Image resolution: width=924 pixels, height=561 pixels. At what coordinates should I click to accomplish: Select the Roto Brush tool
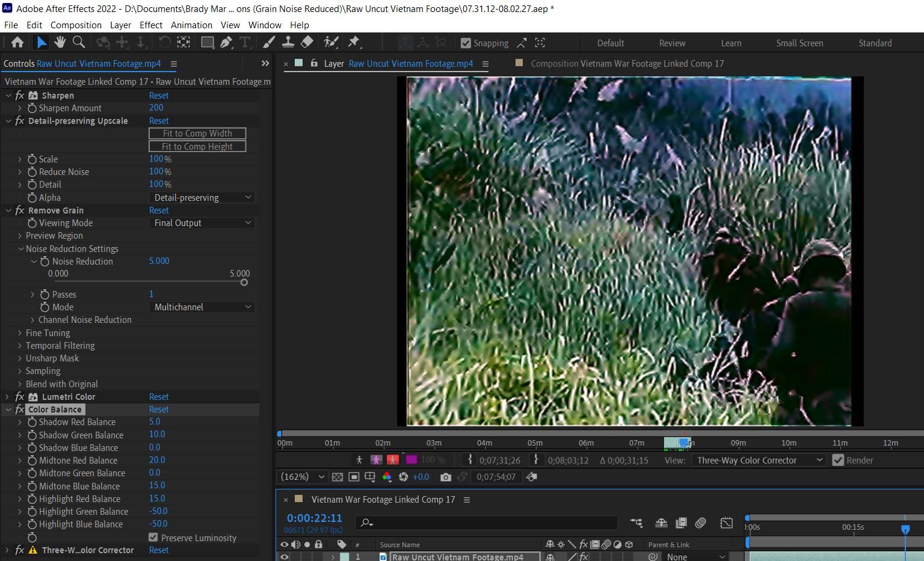pyautogui.click(x=331, y=42)
